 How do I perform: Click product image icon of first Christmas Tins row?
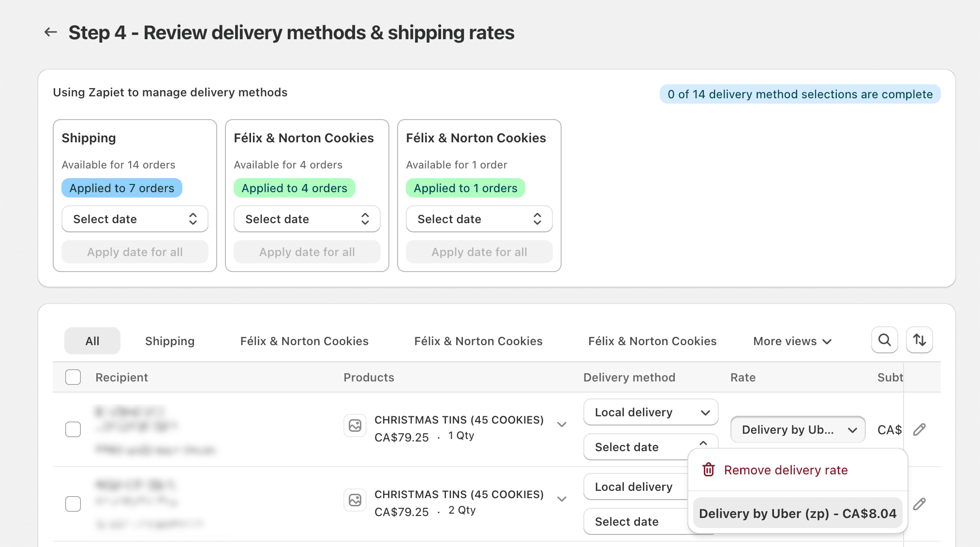(355, 425)
